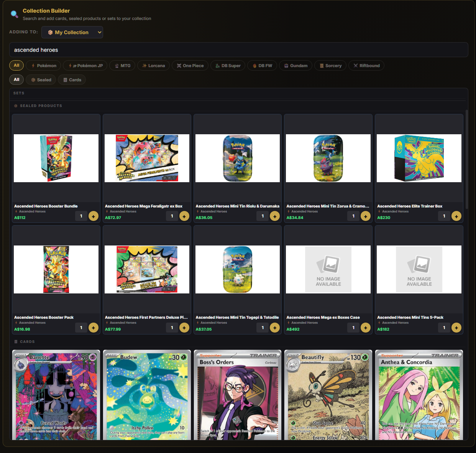
Task: Select the All games filter
Action: pos(16,66)
